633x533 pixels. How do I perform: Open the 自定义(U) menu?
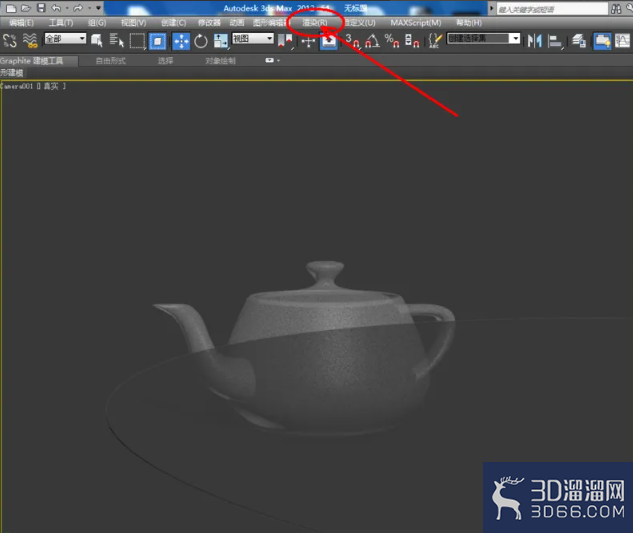pyautogui.click(x=360, y=23)
